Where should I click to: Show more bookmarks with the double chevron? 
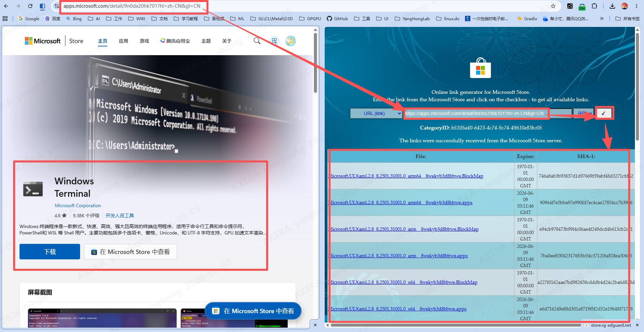[x=602, y=19]
